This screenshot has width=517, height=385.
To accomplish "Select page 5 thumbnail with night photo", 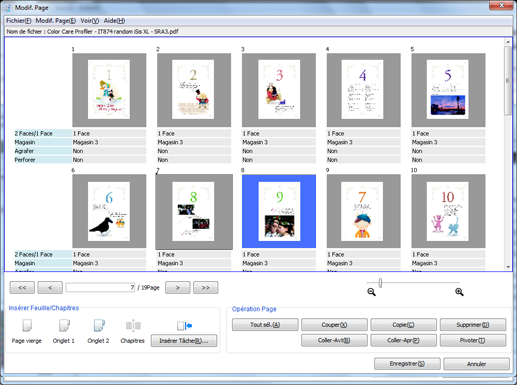I will (x=448, y=90).
